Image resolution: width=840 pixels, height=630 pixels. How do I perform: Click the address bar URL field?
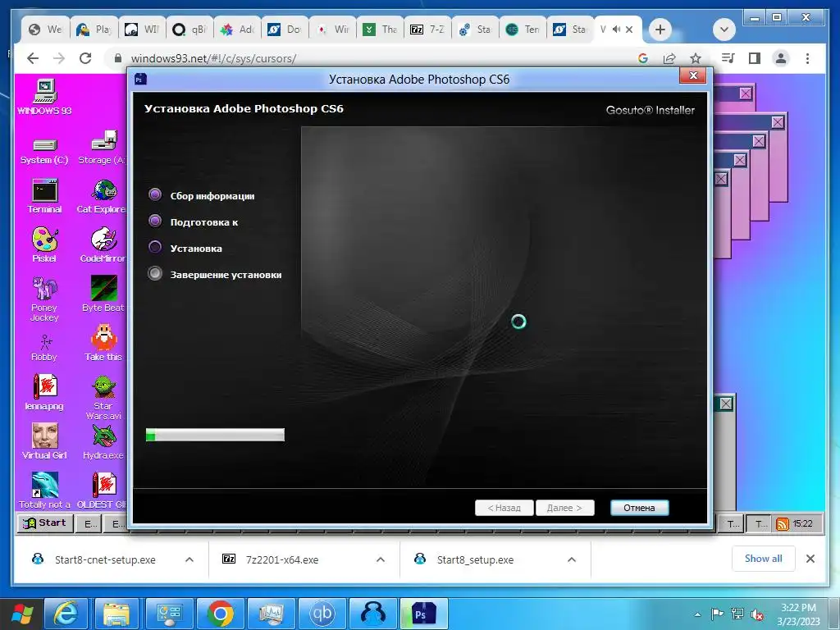point(375,58)
